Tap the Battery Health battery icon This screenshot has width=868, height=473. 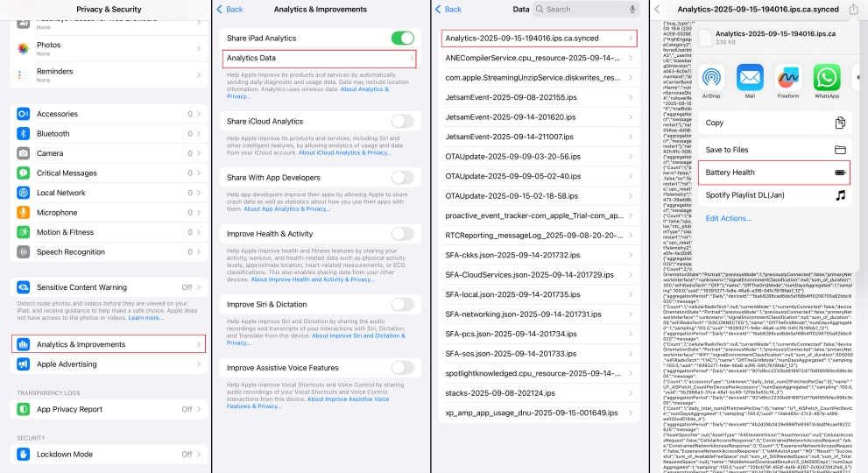840,173
